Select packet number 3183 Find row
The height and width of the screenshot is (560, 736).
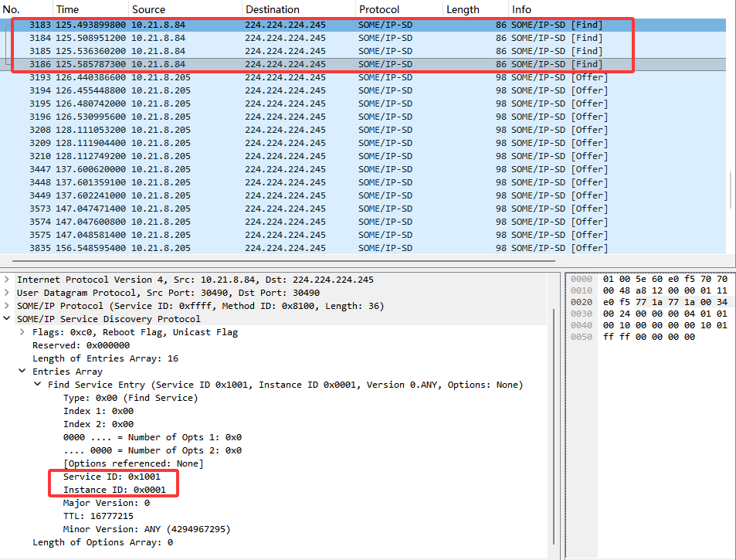(363, 25)
